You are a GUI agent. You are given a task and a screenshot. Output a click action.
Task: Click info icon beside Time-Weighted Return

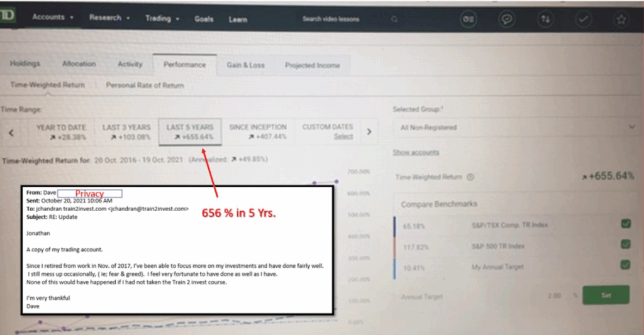tap(471, 178)
